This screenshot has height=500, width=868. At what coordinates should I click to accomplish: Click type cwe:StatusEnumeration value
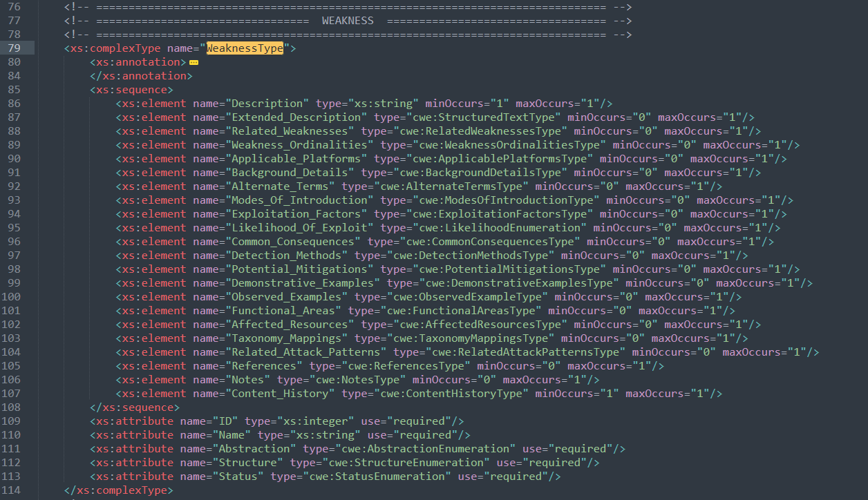tap(377, 477)
